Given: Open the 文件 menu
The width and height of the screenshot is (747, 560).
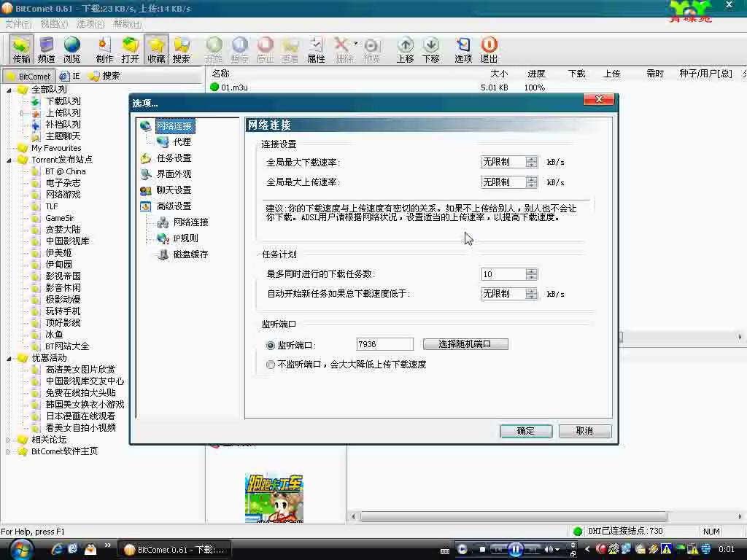Looking at the screenshot, I should pyautogui.click(x=18, y=24).
